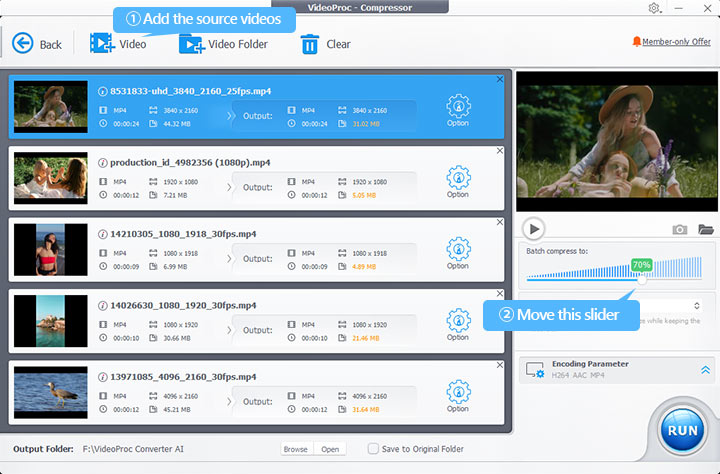
Task: Select thumbnail of 14210305 bikini video
Action: pos(51,249)
